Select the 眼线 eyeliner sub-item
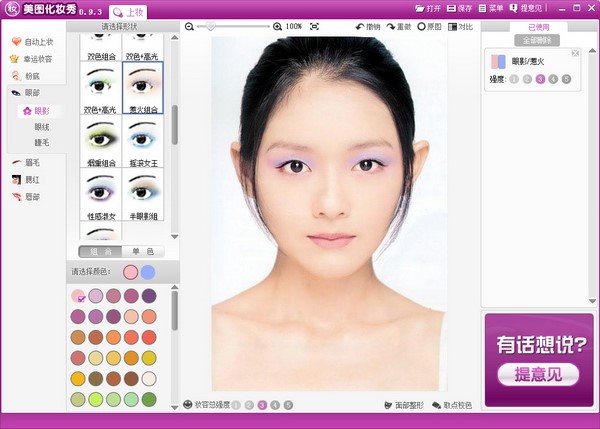Screen dimensions: 600x429 (42, 127)
